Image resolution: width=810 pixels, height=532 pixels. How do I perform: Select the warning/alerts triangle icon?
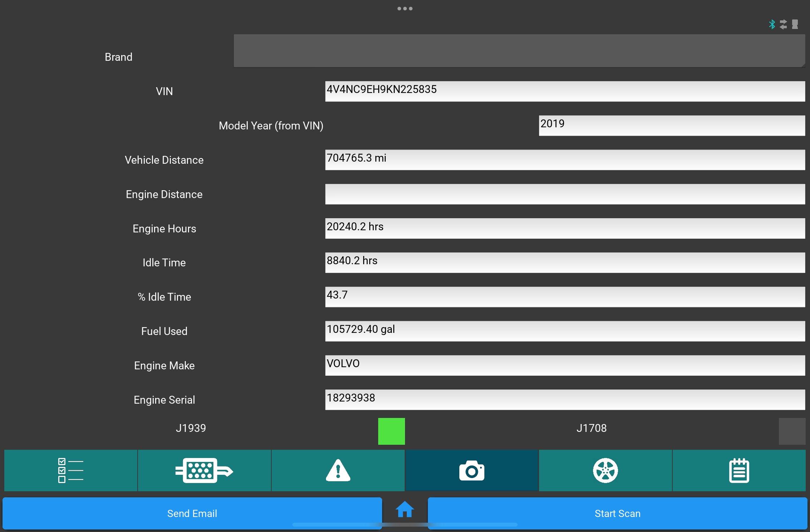(338, 470)
